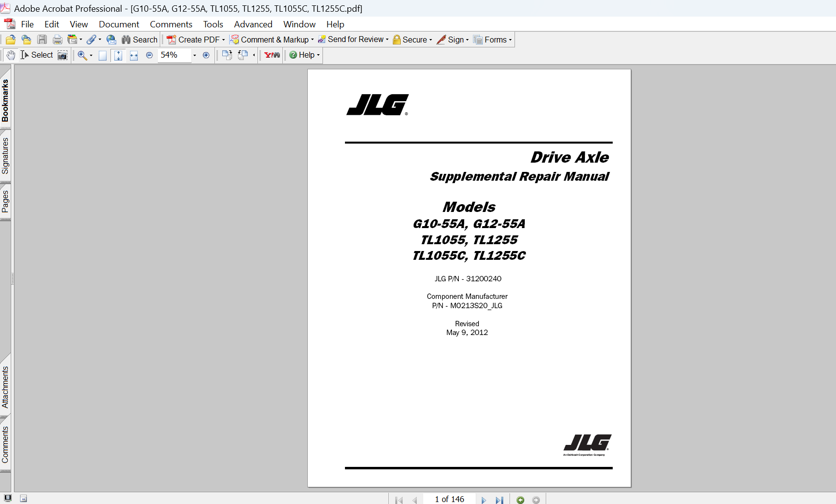Image resolution: width=836 pixels, height=504 pixels.
Task: Open the Comments side panel tab
Action: click(x=5, y=444)
